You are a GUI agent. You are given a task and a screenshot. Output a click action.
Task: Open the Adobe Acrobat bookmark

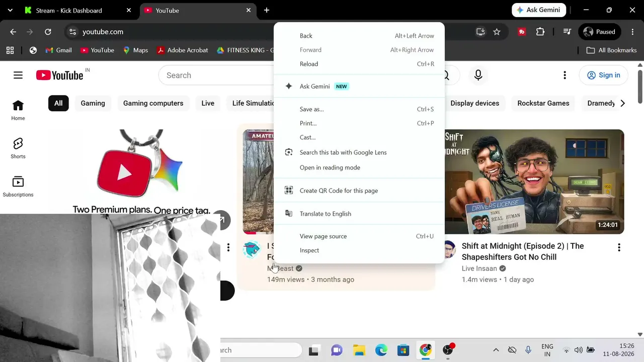[182, 50]
